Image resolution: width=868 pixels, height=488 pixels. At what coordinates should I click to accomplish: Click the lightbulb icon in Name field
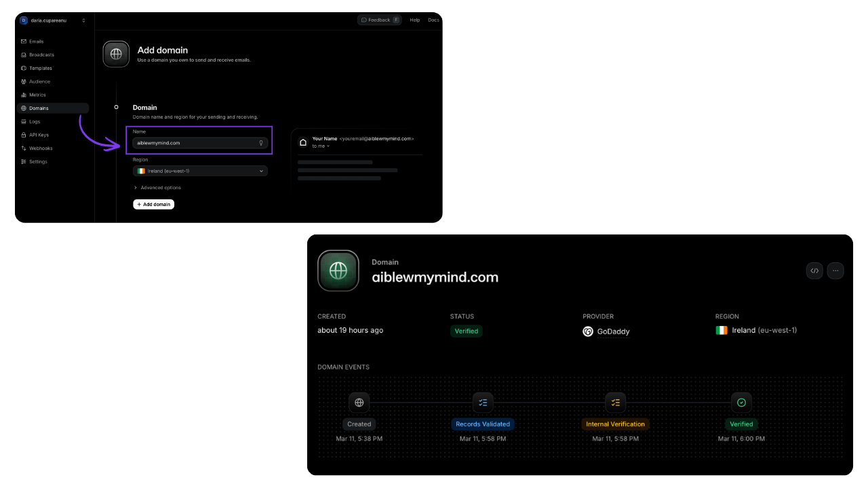[261, 143]
